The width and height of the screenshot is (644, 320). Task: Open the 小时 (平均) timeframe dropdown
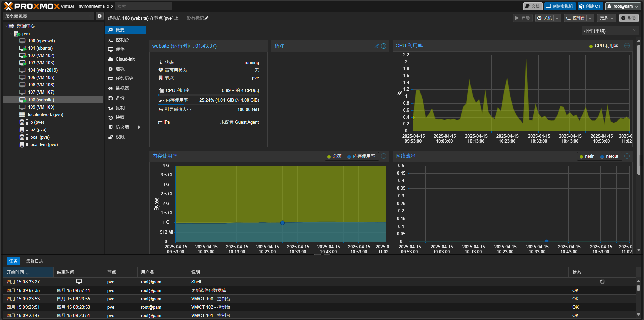(609, 31)
